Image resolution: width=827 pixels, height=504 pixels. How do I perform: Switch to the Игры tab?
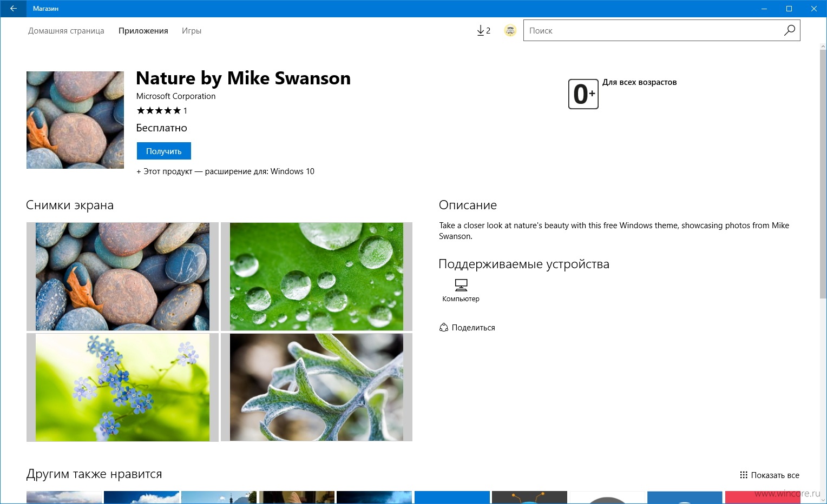192,31
